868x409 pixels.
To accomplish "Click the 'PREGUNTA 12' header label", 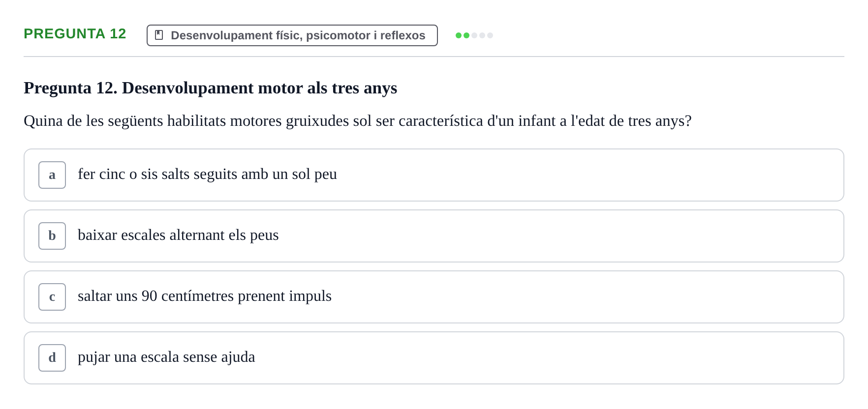I will (75, 33).
